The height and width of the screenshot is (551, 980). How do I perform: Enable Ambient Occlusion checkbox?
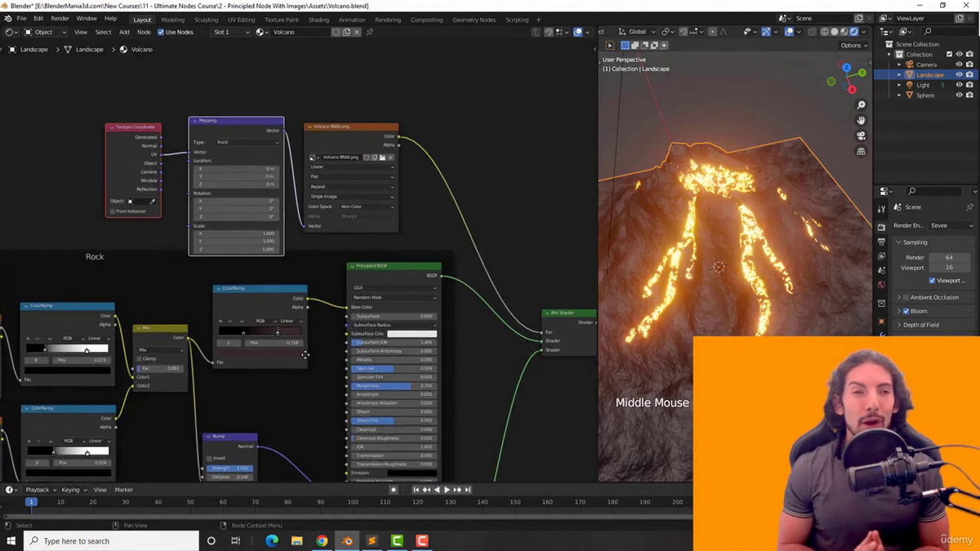tap(906, 297)
